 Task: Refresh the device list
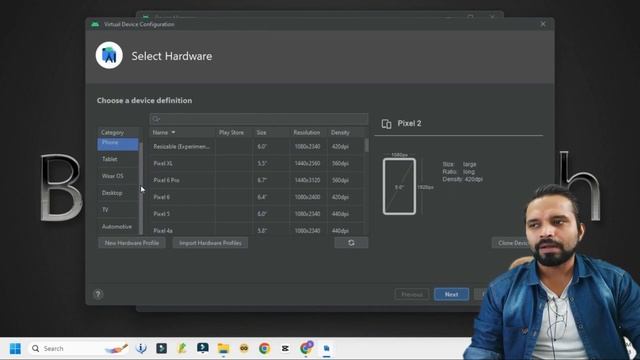click(x=351, y=243)
